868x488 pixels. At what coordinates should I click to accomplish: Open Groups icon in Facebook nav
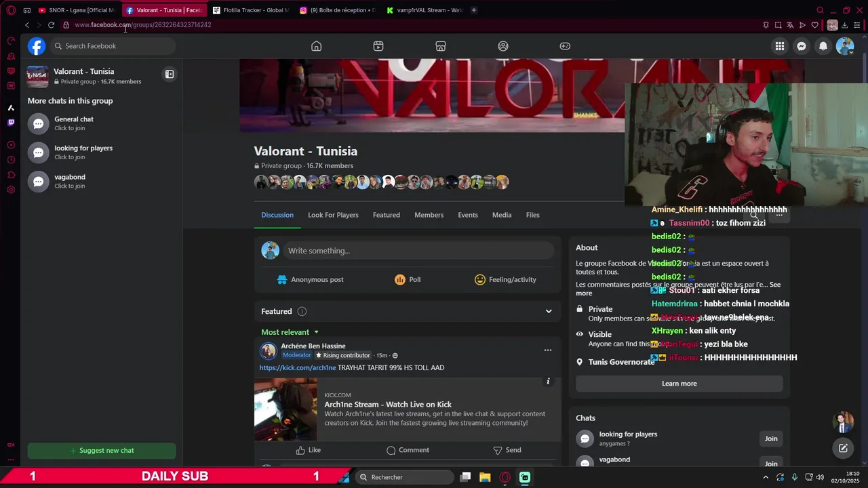pyautogui.click(x=503, y=46)
